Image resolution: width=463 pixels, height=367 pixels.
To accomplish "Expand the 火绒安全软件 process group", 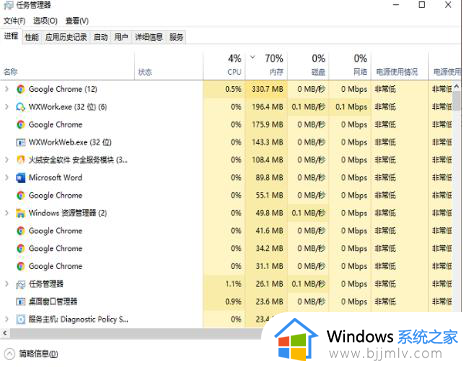I will tap(6, 160).
